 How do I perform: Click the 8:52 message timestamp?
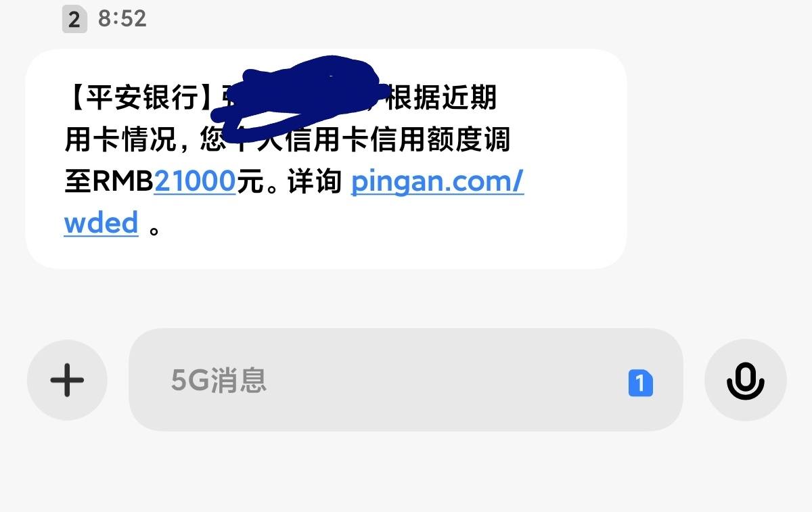[x=122, y=18]
